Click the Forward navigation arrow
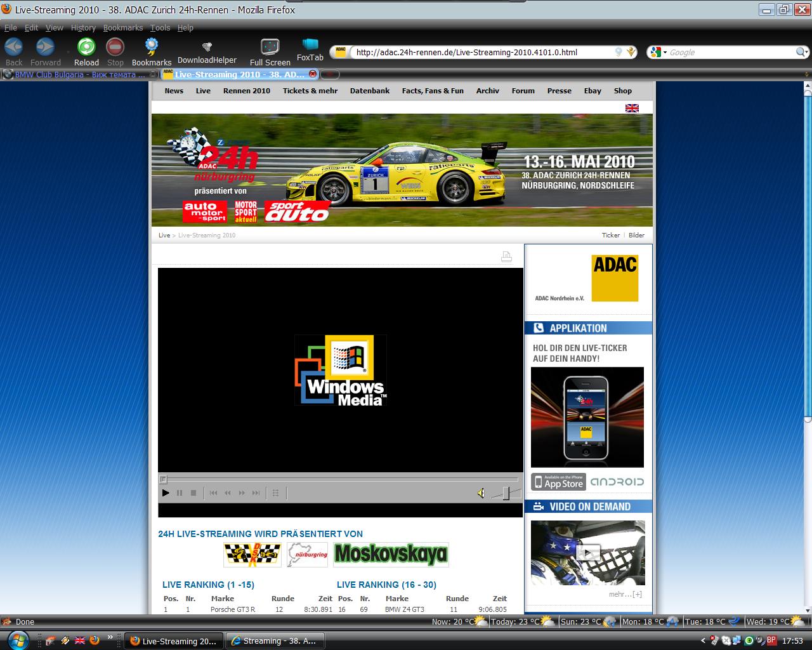The width and height of the screenshot is (812, 650). tap(45, 47)
